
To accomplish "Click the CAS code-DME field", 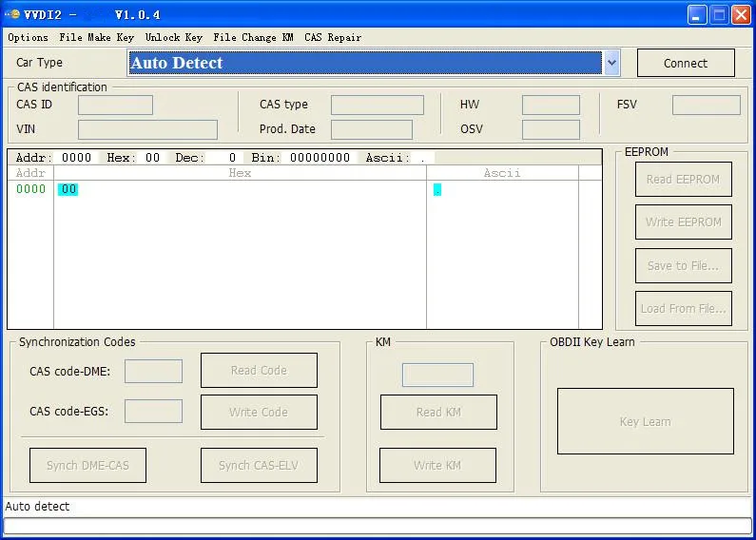I will tap(153, 371).
